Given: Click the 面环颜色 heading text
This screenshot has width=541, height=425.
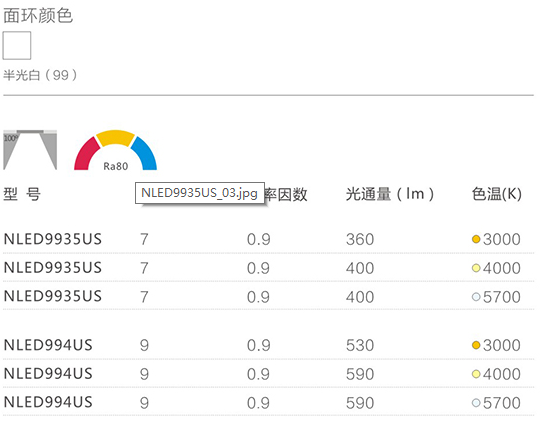Looking at the screenshot, I should 38,16.
